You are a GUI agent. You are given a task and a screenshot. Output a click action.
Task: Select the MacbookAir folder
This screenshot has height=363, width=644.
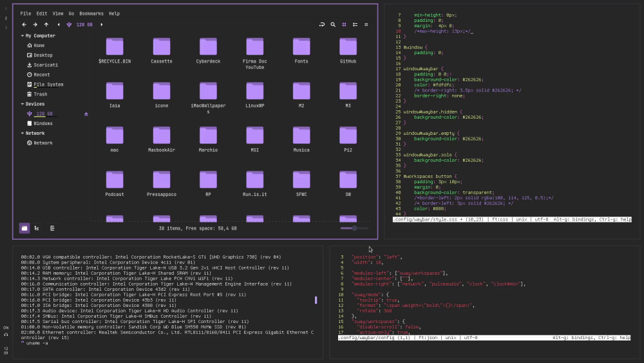162,140
